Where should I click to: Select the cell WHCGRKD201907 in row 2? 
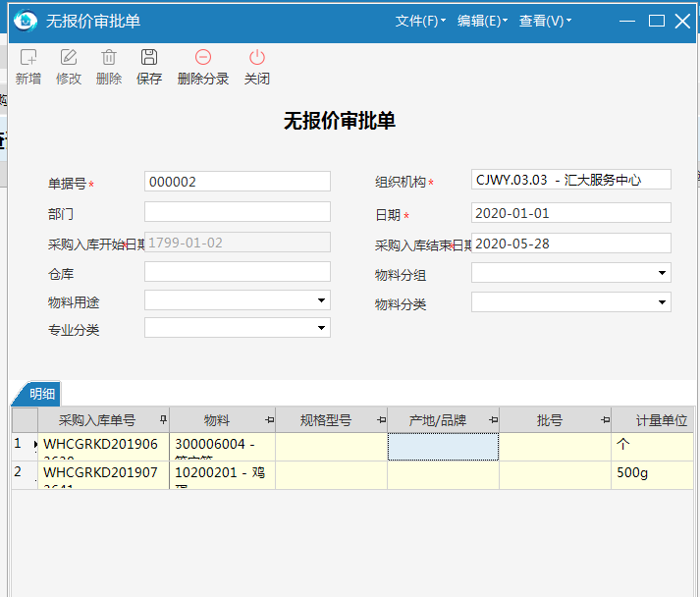pyautogui.click(x=103, y=475)
